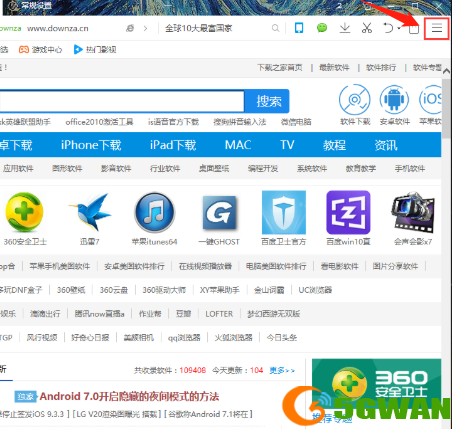Viewport: 452px width, 429px height.
Task: Focus the browser search box text
Action: tap(198, 28)
